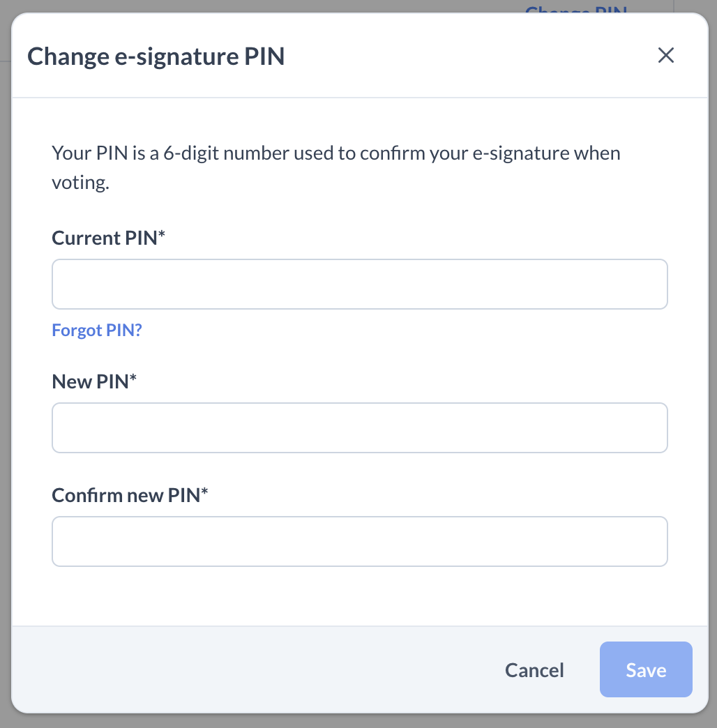Click the Current PIN input field
The image size is (717, 728).
click(x=360, y=285)
